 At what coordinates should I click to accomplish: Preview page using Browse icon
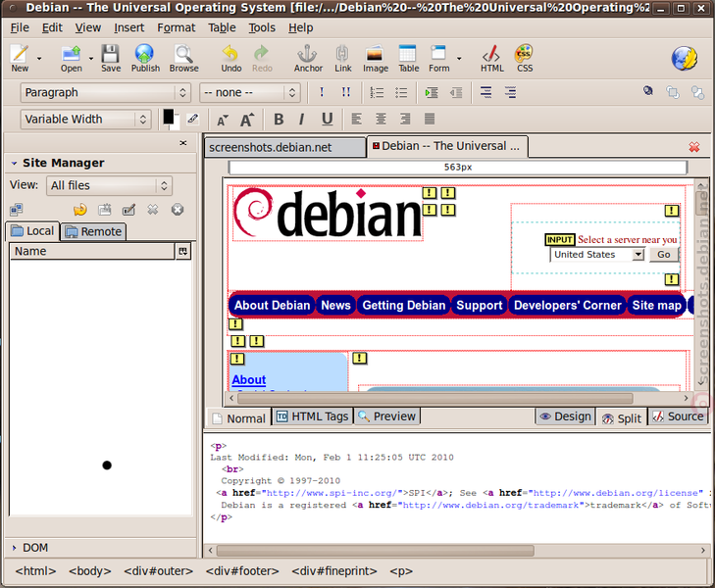[x=183, y=58]
